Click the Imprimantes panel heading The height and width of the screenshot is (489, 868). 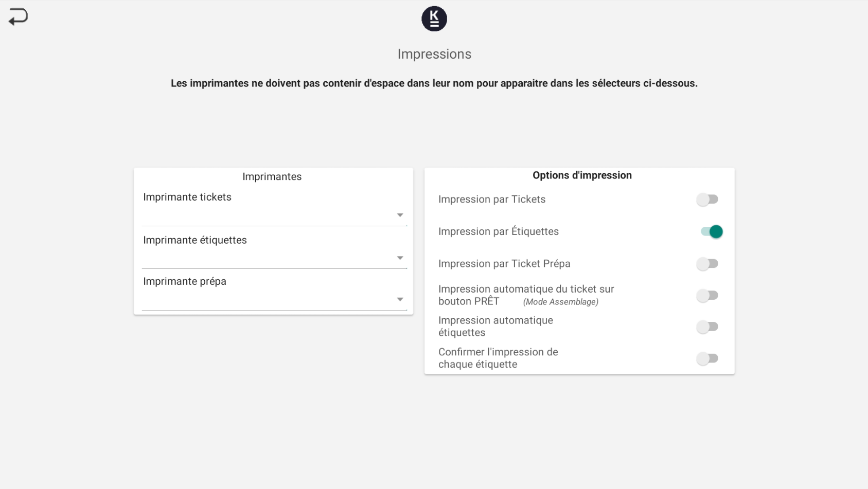pyautogui.click(x=272, y=177)
